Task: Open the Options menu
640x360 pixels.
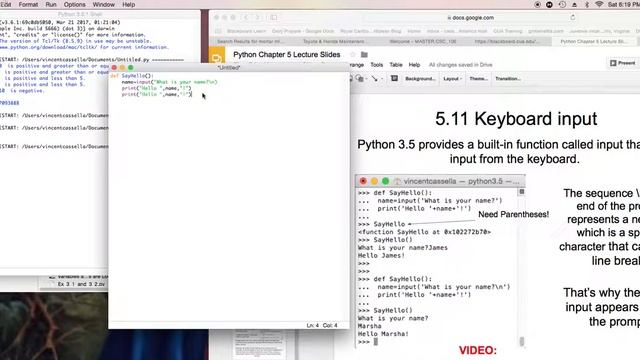Action: pyautogui.click(x=75, y=4)
